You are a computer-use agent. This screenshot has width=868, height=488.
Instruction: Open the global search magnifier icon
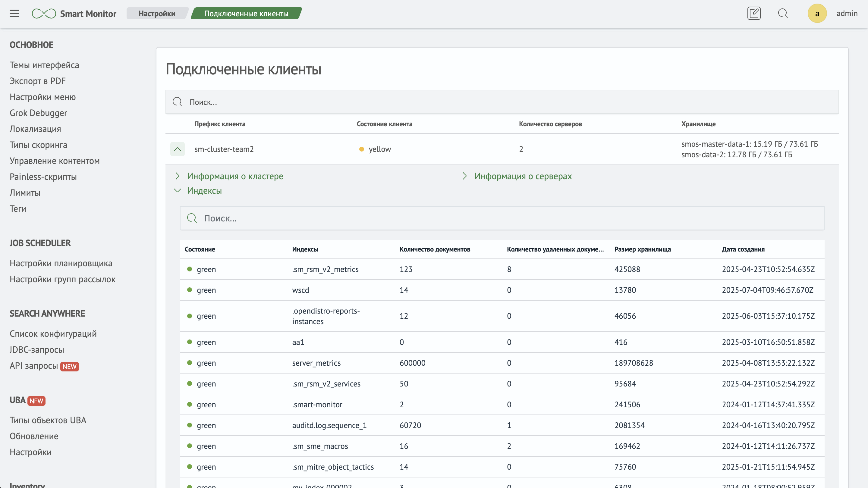tap(783, 14)
